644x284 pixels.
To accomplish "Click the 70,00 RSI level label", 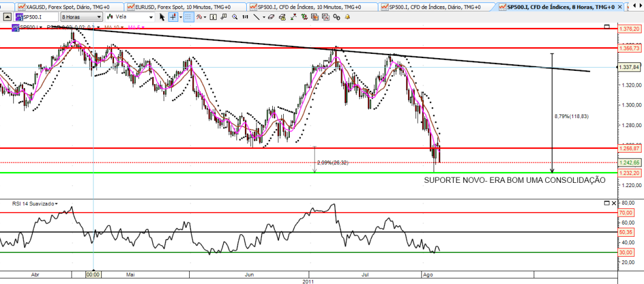I will click(x=625, y=213).
